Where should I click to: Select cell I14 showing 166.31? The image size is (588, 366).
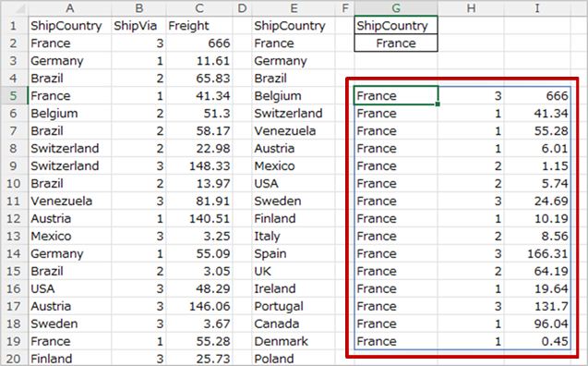click(x=537, y=254)
